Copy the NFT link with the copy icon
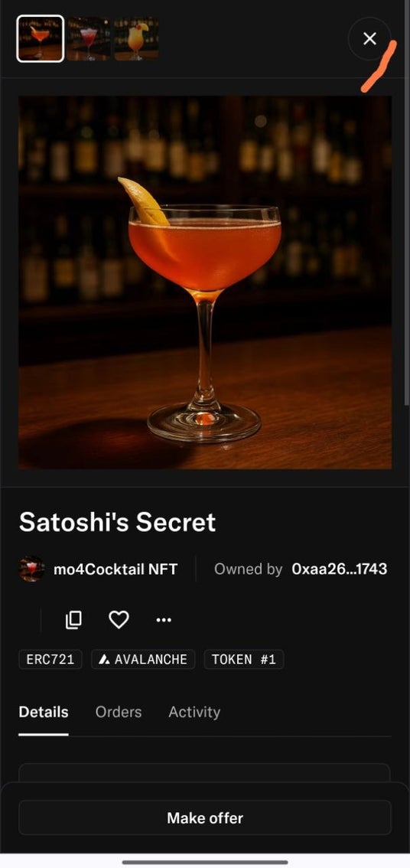 pyautogui.click(x=73, y=619)
